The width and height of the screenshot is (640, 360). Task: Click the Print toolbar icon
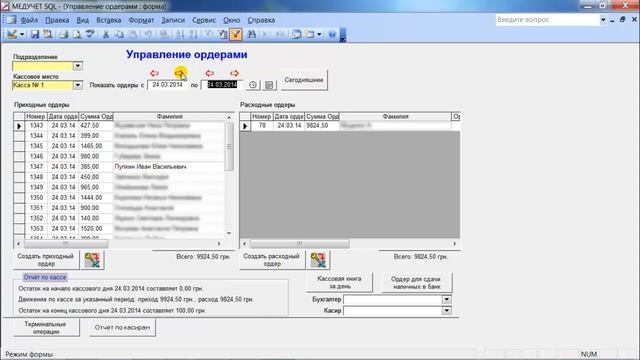(63, 35)
